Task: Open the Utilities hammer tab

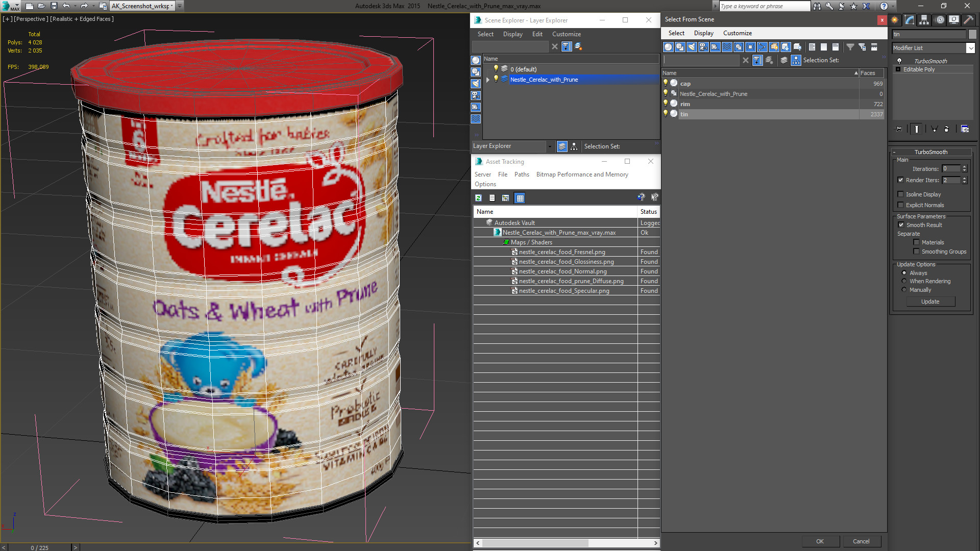Action: 968,20
